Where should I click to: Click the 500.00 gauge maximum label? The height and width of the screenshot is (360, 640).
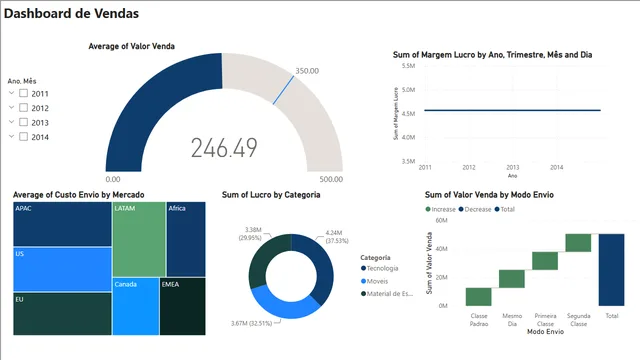331,179
